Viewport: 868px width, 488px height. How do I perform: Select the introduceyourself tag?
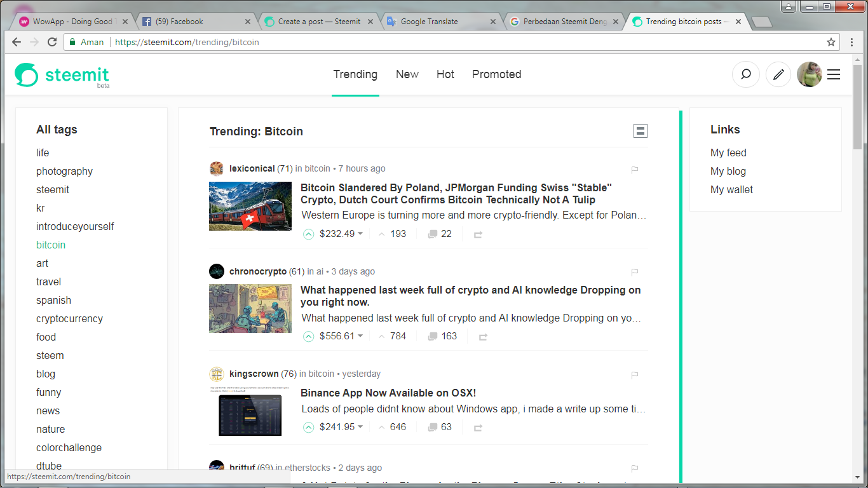tap(75, 226)
